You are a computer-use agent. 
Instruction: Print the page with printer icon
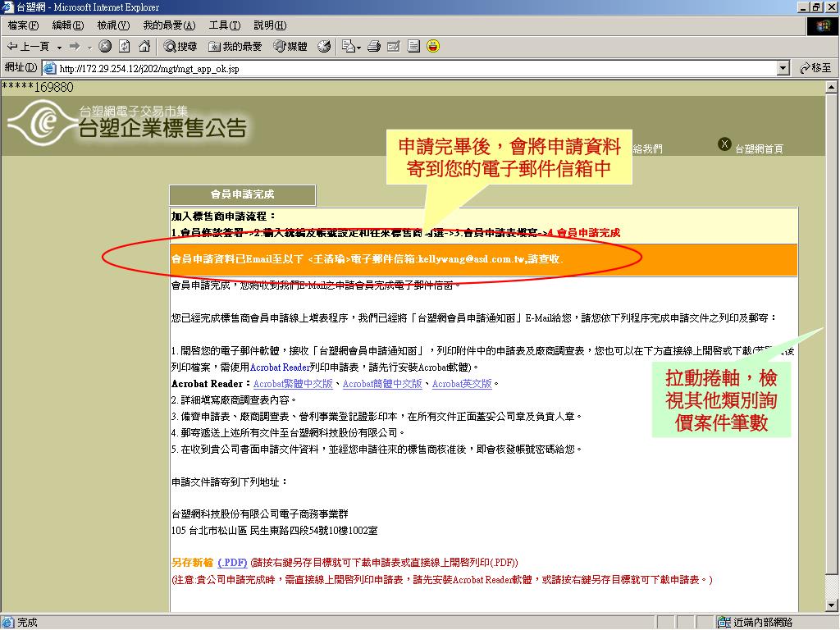(x=374, y=47)
